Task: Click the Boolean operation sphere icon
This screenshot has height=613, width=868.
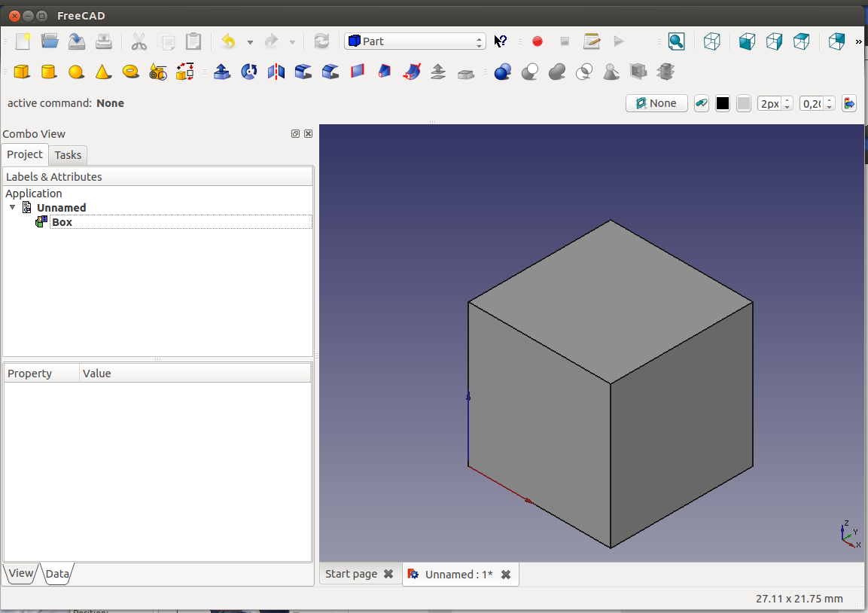Action: tap(503, 72)
